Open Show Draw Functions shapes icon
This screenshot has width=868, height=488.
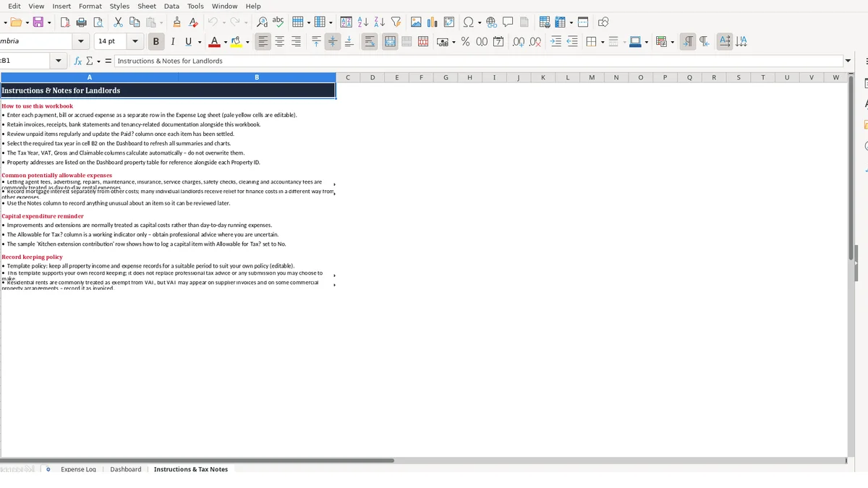coord(603,22)
